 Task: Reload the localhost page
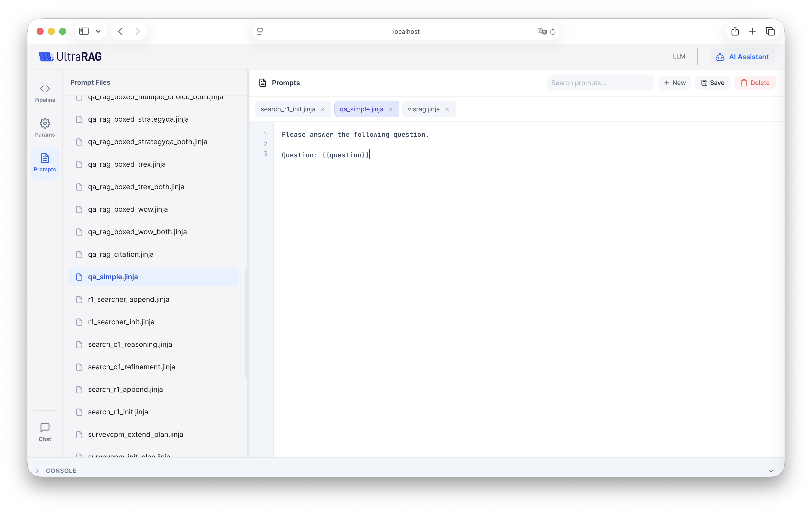(x=553, y=32)
